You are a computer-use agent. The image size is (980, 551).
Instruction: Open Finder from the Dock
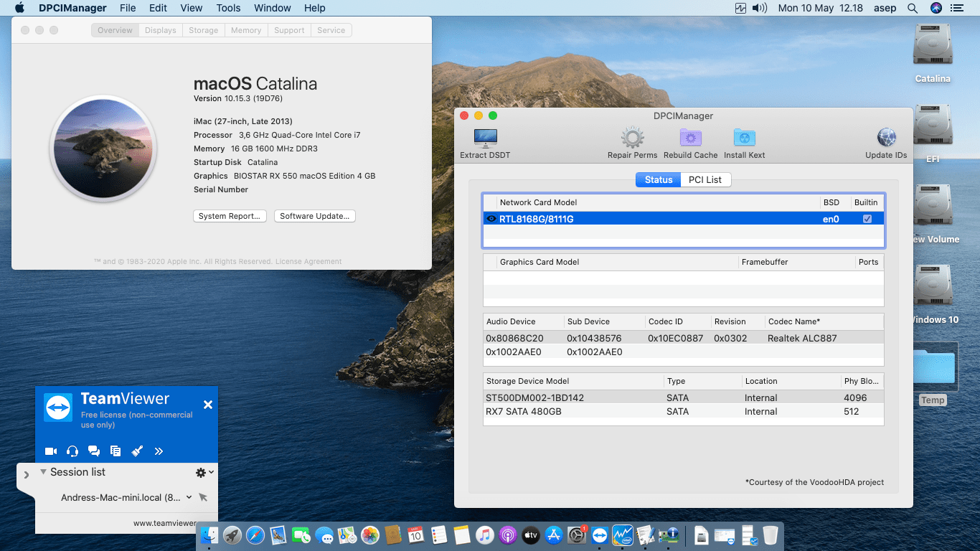point(209,534)
